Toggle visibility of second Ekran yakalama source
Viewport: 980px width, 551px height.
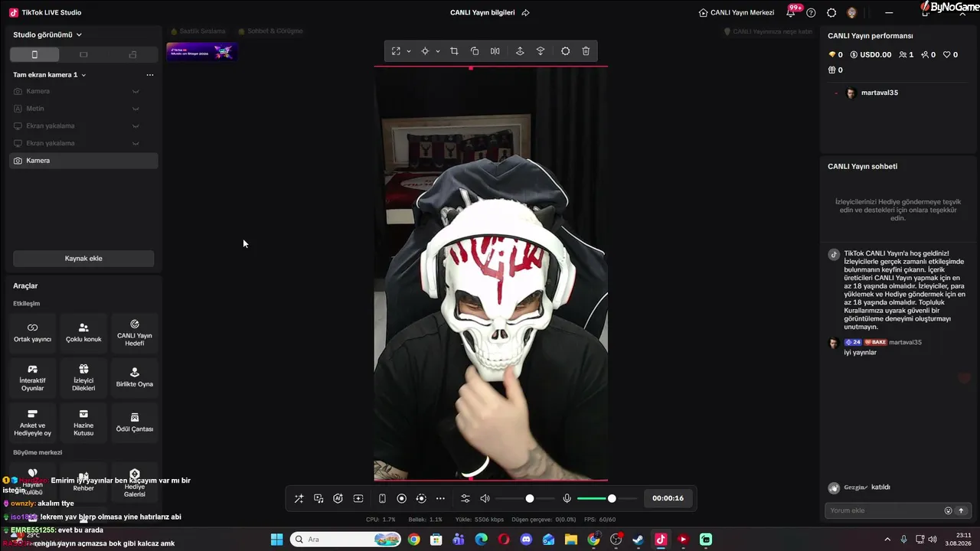tap(136, 143)
